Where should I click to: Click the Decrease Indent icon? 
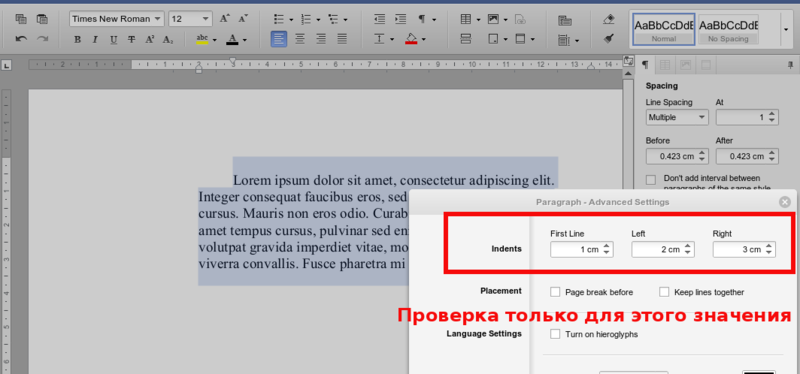click(x=379, y=19)
